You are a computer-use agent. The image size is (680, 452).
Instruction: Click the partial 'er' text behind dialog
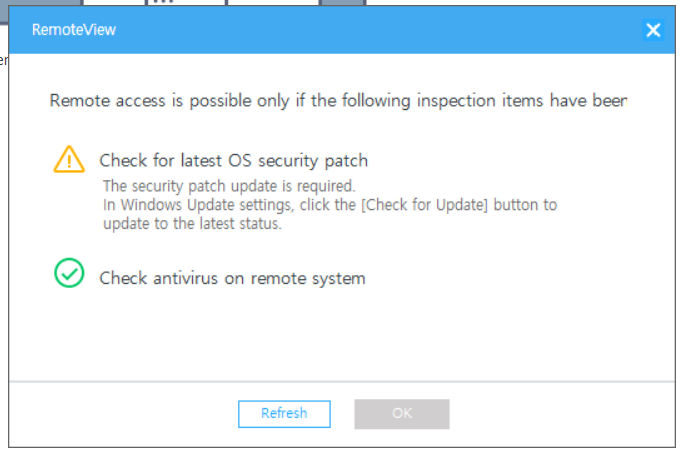tap(3, 60)
